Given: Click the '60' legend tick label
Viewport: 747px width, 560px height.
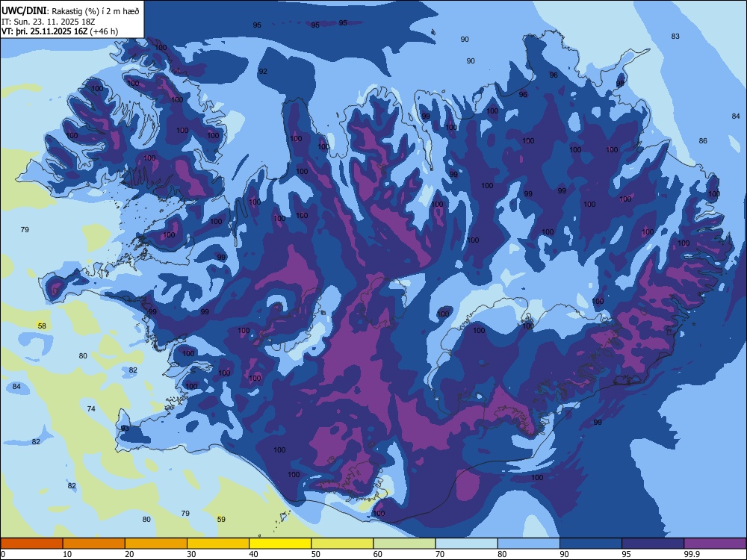Looking at the screenshot, I should (378, 554).
